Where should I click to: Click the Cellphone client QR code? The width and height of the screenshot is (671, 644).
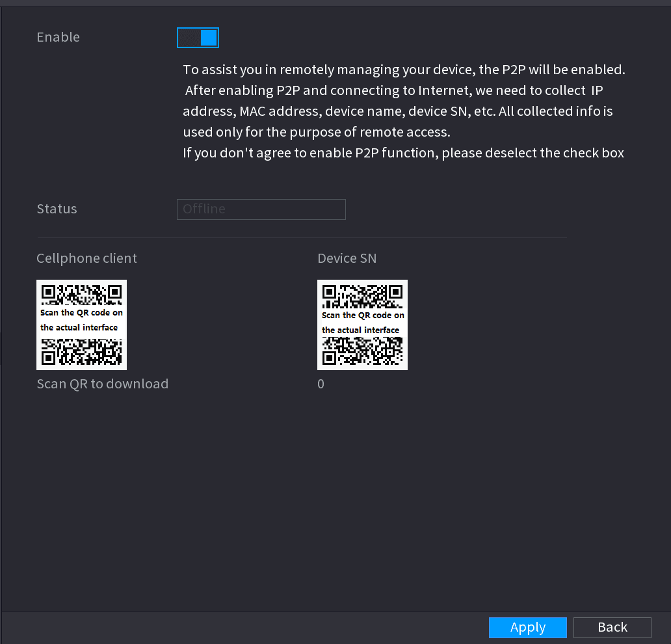81,325
